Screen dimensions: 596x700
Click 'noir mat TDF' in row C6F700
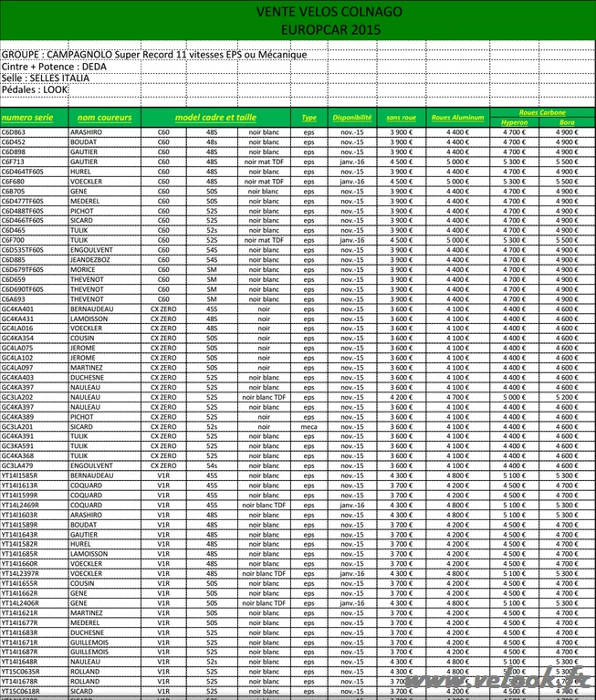point(264,240)
